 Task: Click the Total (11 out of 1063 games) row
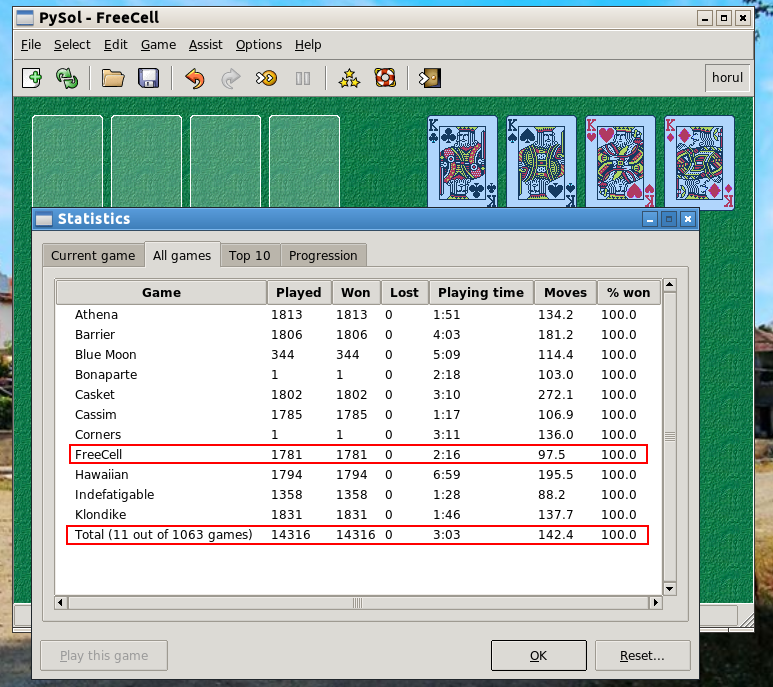tap(358, 535)
